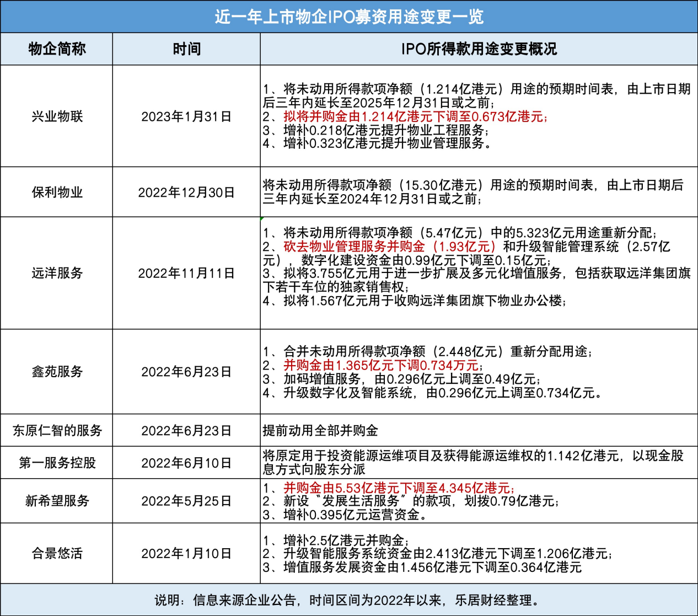The image size is (698, 616).
Task: Select the 鑫苑服务 company cell
Action: 57,372
